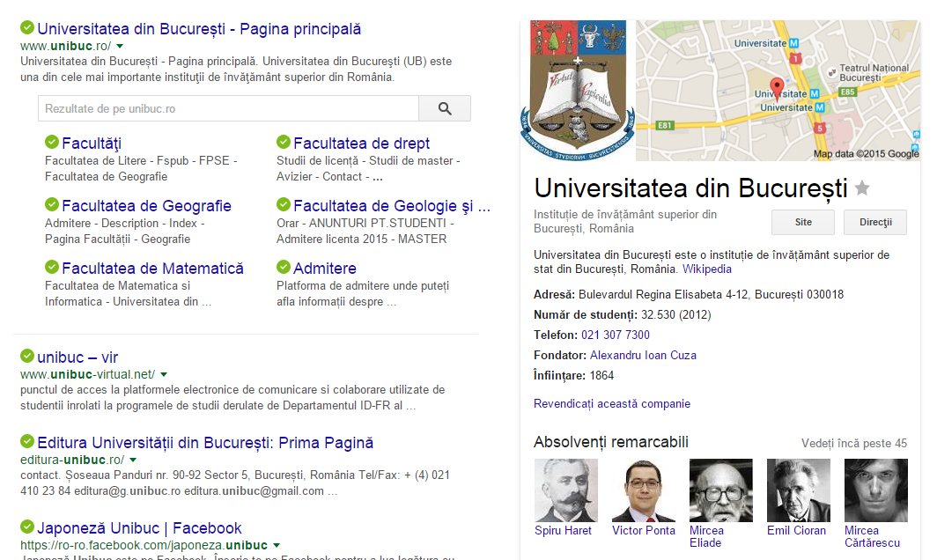Open the dropdown arrow next to www.unibuc.ro
Screen dimensions: 937x560
pyautogui.click(x=120, y=46)
